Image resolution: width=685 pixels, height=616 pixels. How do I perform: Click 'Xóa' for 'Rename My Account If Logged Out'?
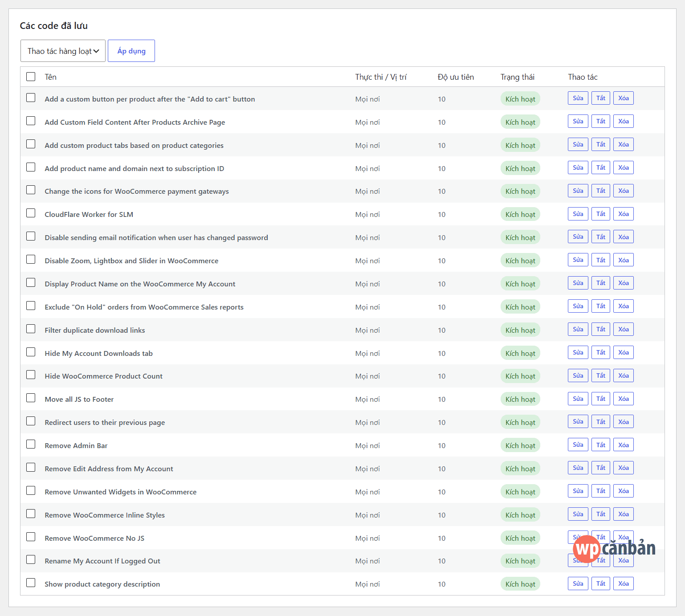click(624, 560)
